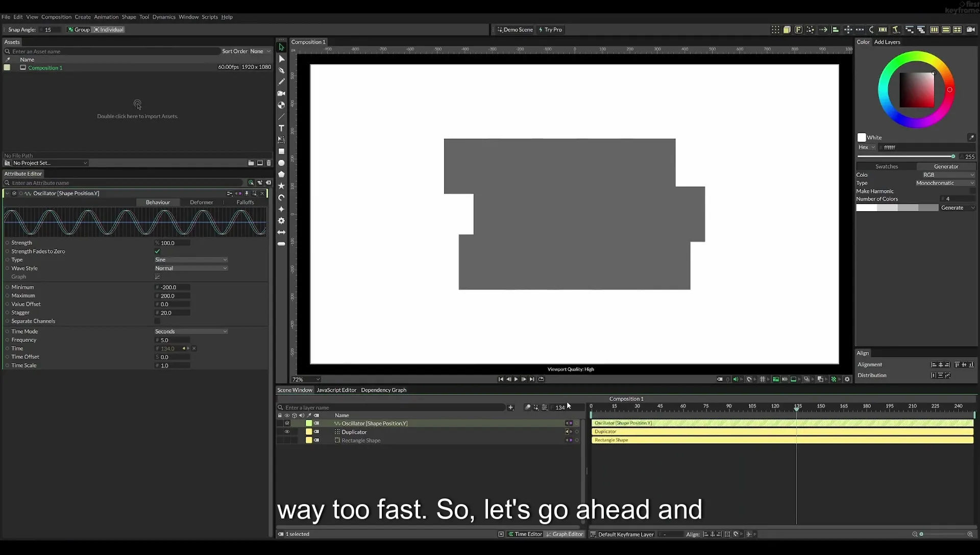
Task: Click the Frequency value field
Action: [174, 340]
